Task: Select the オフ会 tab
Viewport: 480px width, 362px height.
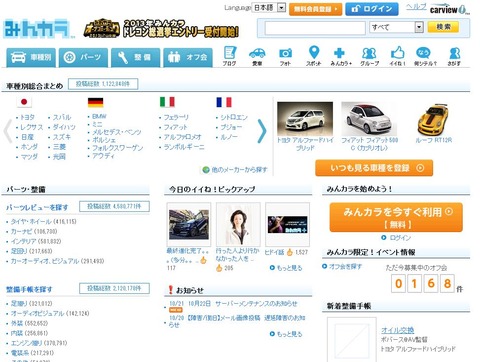Action: tap(188, 57)
